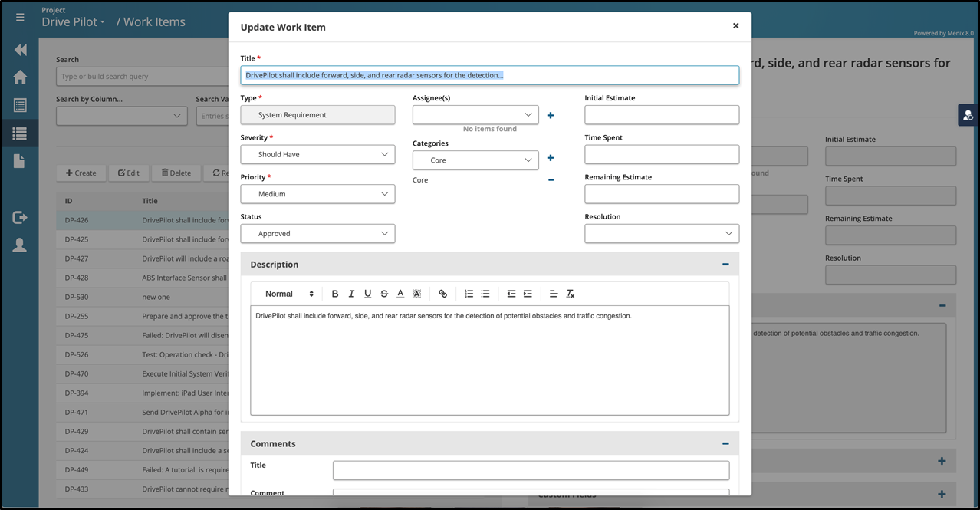Screen dimensions: 980x510
Task: Apply an ordered list to the description
Action: pyautogui.click(x=469, y=294)
